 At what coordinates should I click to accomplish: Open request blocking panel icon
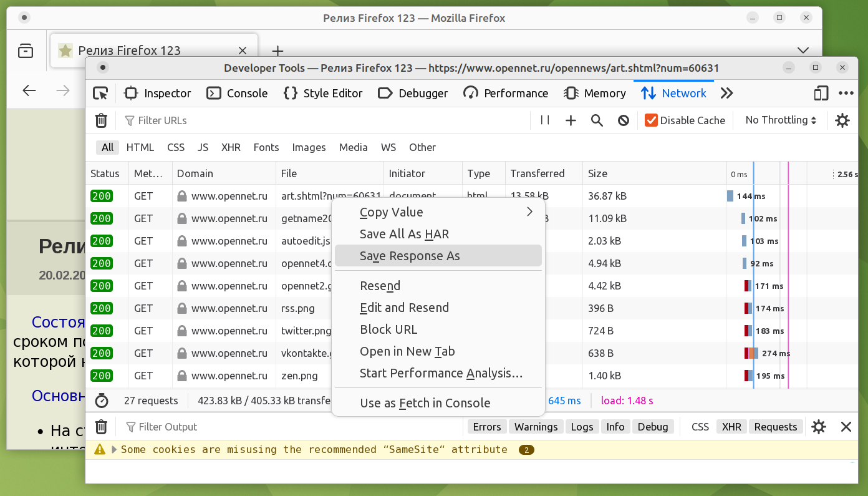click(624, 120)
